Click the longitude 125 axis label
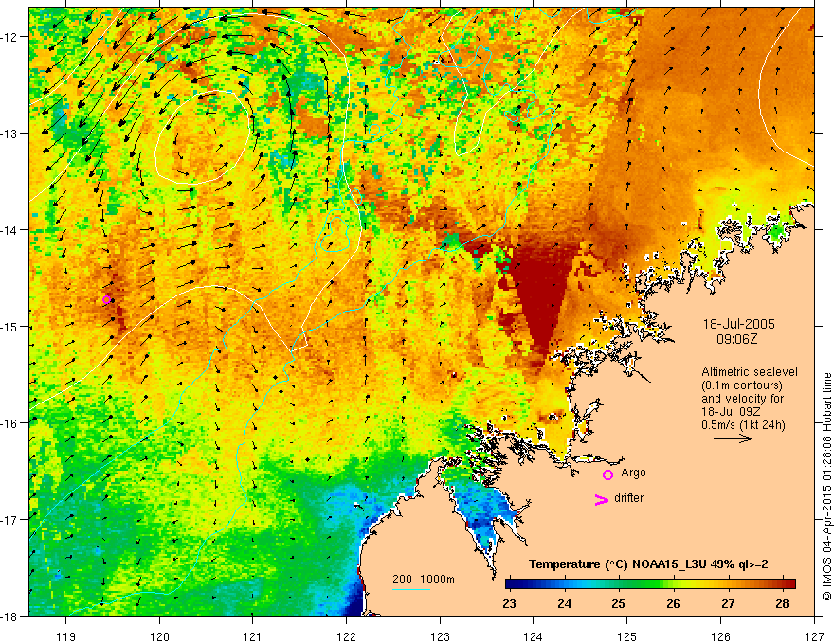 point(627,636)
